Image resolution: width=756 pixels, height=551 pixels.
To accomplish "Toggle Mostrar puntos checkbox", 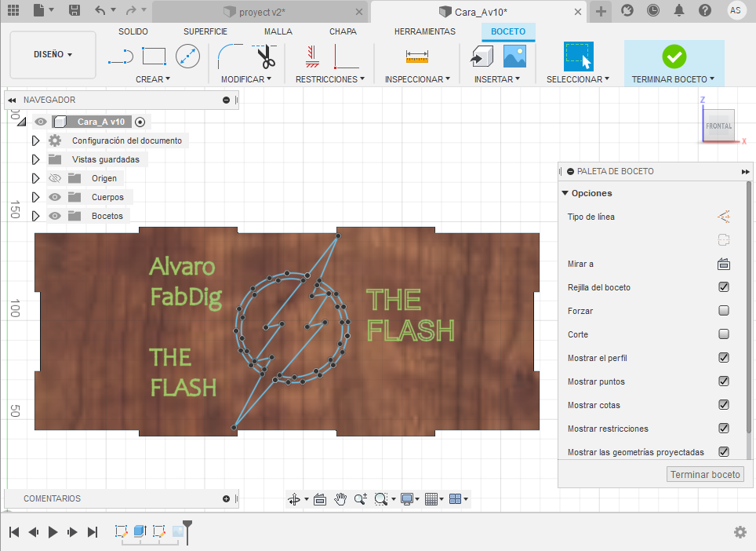I will point(723,381).
